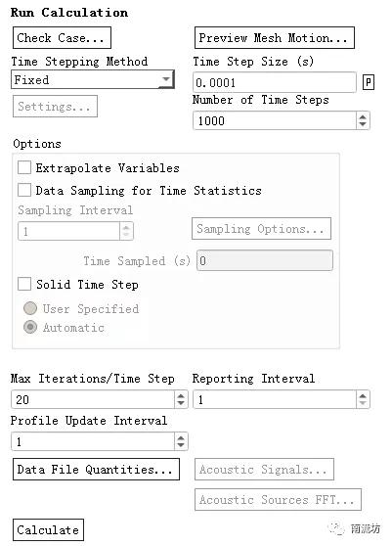Click the Max Iterations/Time Step field
Image resolution: width=392 pixels, height=546 pixels.
[93, 399]
